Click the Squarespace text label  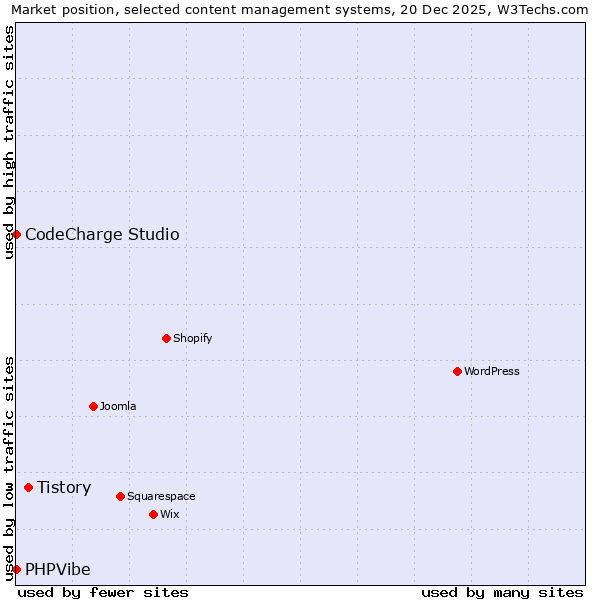(x=161, y=496)
